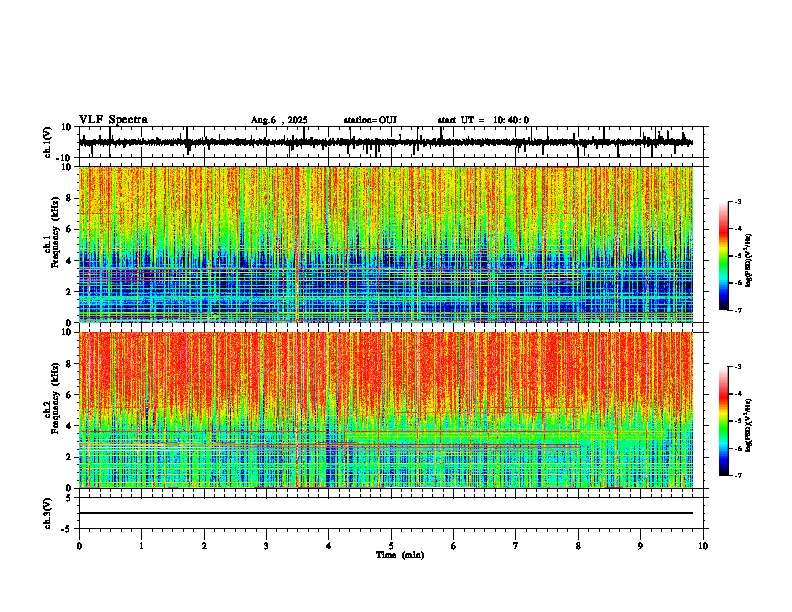This screenshot has height=612, width=792.
Task: Click the time axis tick label '4'
Action: (x=329, y=546)
